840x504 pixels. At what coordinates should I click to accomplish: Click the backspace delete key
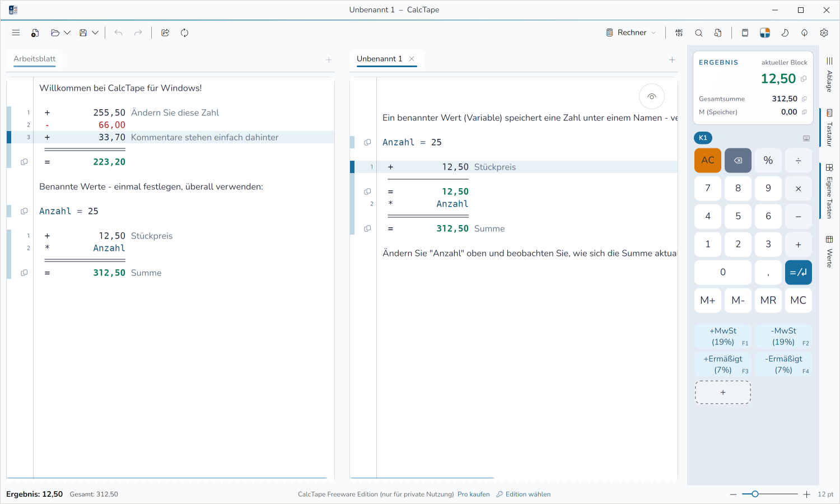tap(738, 160)
